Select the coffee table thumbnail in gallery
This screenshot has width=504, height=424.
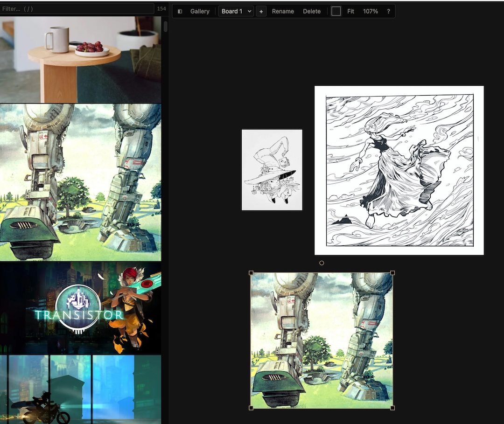pos(80,60)
